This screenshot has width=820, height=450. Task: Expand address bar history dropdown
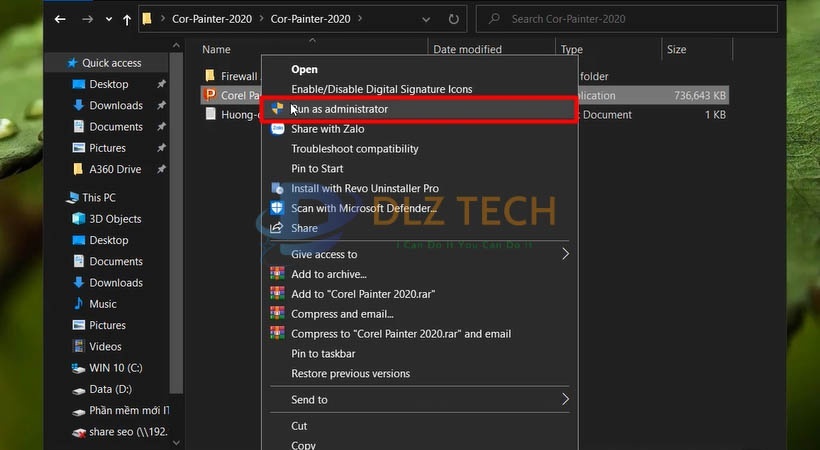426,19
